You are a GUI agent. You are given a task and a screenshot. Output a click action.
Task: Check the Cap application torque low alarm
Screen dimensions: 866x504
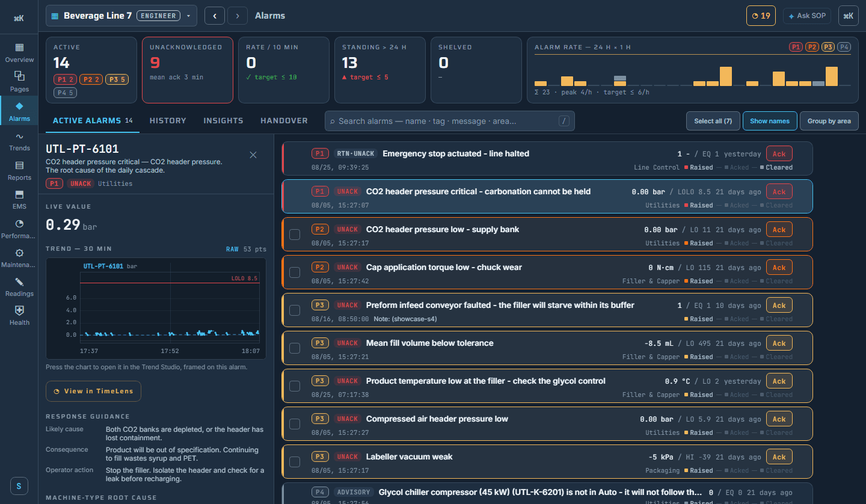click(295, 272)
